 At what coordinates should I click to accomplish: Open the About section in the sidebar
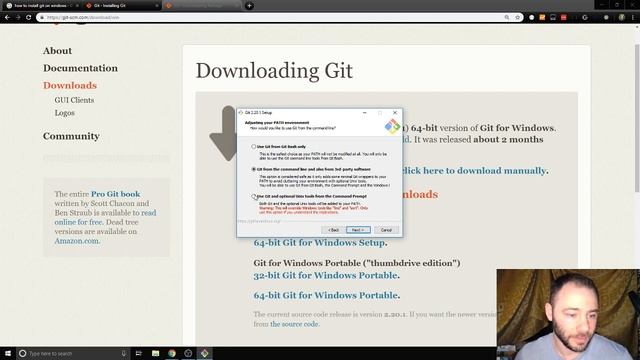coord(58,51)
